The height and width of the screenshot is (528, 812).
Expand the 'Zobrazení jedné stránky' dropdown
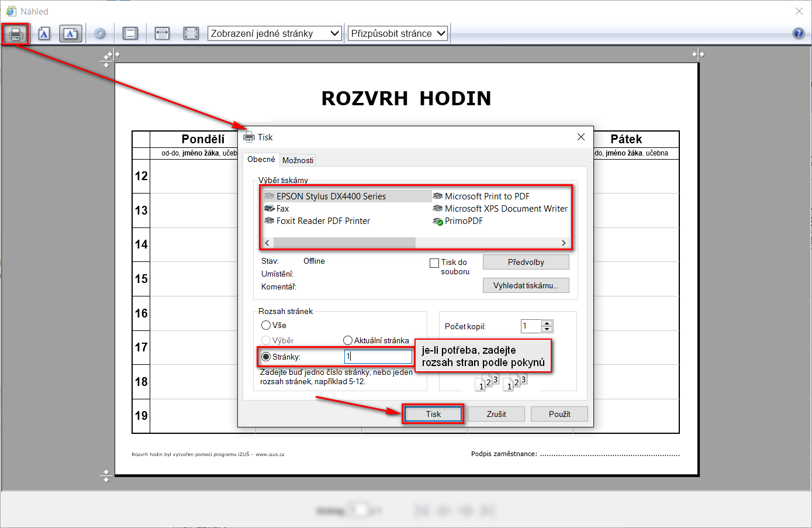click(x=275, y=33)
